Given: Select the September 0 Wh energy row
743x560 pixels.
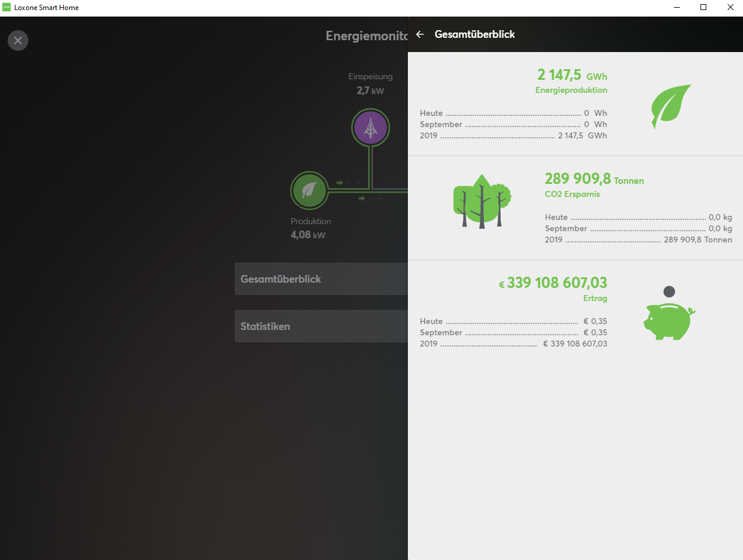Looking at the screenshot, I should click(x=514, y=124).
